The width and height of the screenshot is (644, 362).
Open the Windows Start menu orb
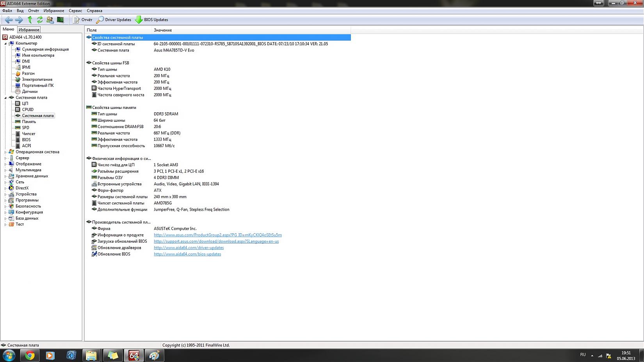click(9, 355)
